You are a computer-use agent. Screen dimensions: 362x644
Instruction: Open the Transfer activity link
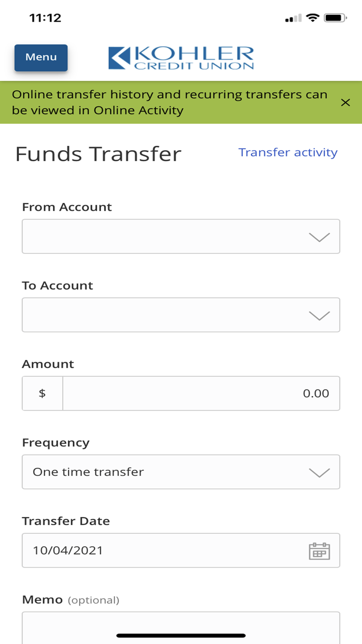tap(288, 152)
